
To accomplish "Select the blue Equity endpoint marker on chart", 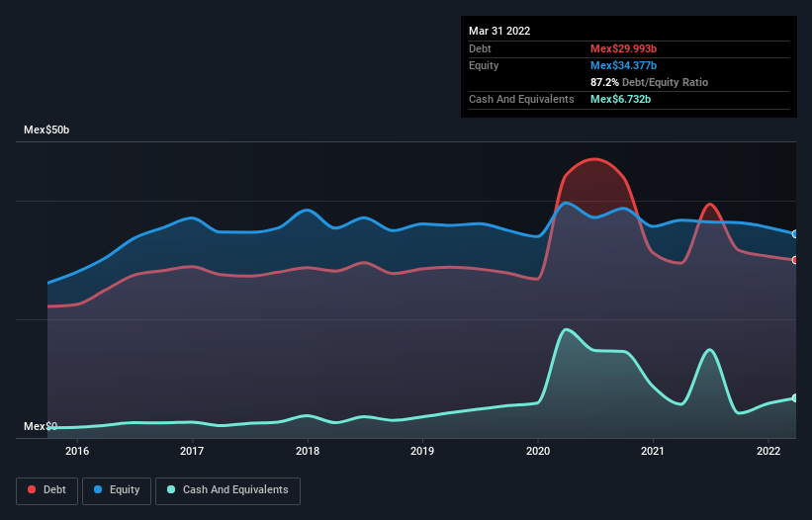I will 795,234.
